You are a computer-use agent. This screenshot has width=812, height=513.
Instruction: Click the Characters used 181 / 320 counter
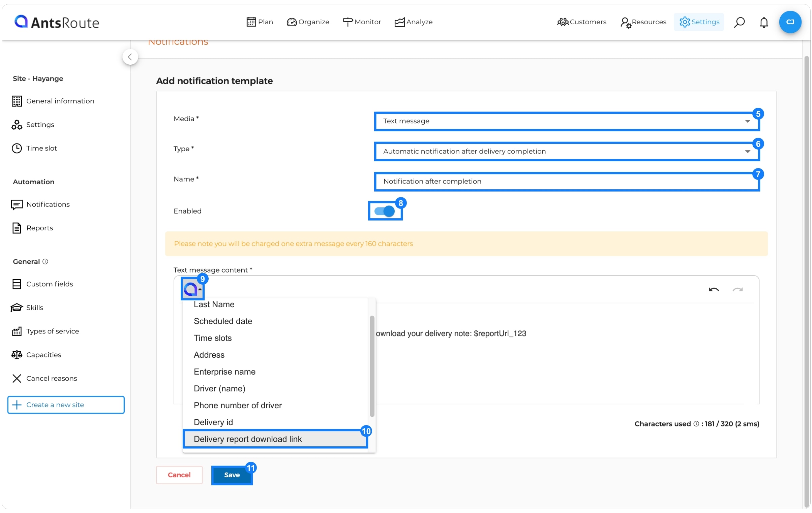pos(697,424)
